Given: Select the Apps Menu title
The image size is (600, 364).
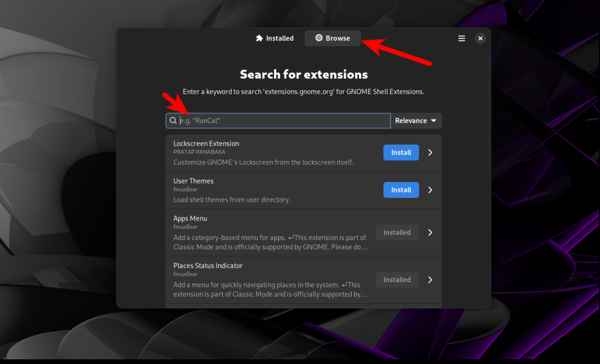Looking at the screenshot, I should pos(190,218).
